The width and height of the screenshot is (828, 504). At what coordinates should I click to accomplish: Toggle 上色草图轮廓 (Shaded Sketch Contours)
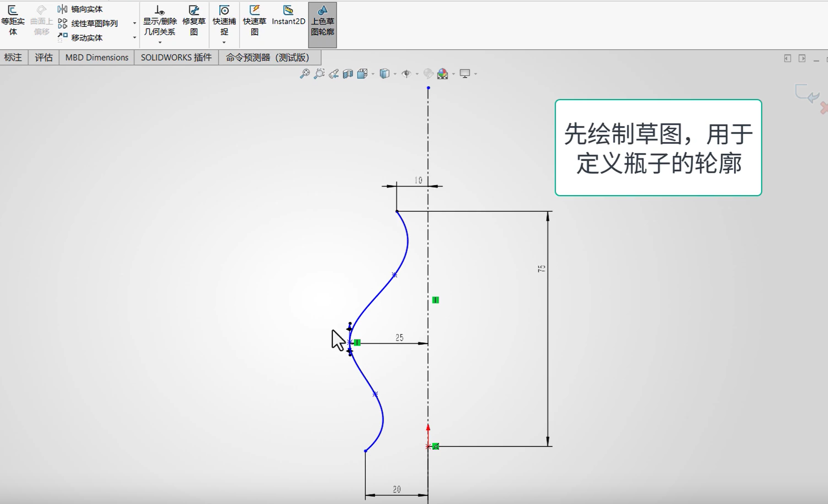[322, 20]
